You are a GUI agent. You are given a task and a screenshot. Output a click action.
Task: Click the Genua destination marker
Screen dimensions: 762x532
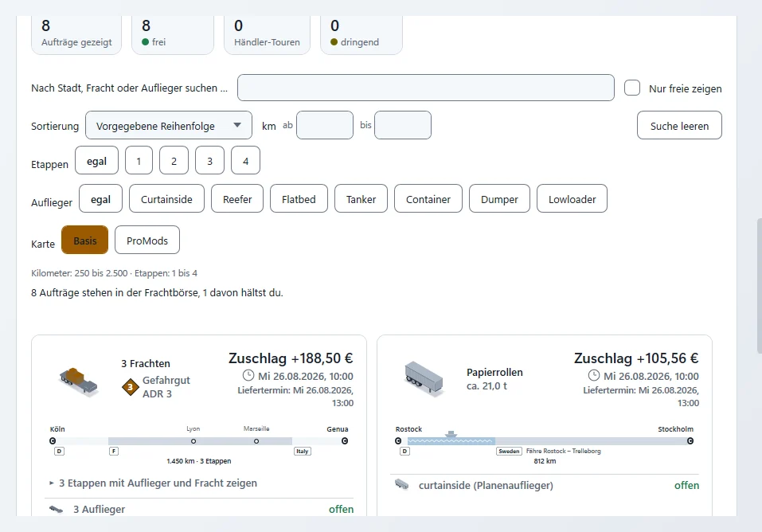[345, 441]
